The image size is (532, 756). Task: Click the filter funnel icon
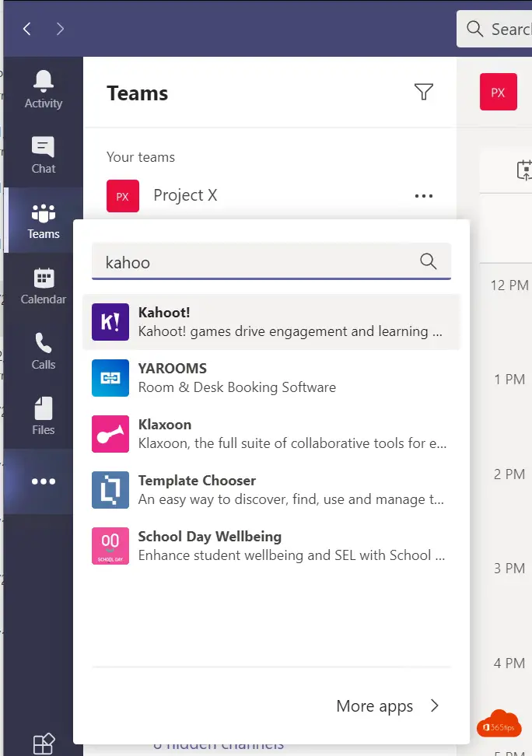click(423, 92)
